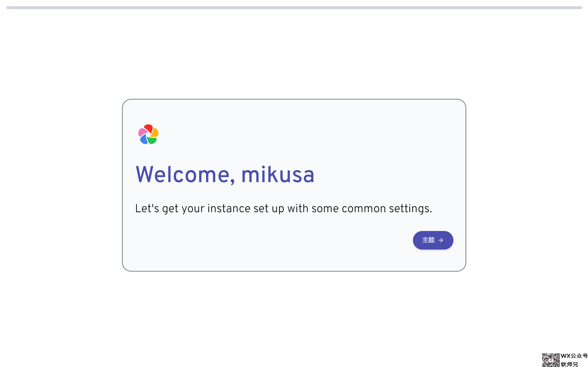Click the QR code in the corner
588x367 pixels.
pyautogui.click(x=551, y=360)
